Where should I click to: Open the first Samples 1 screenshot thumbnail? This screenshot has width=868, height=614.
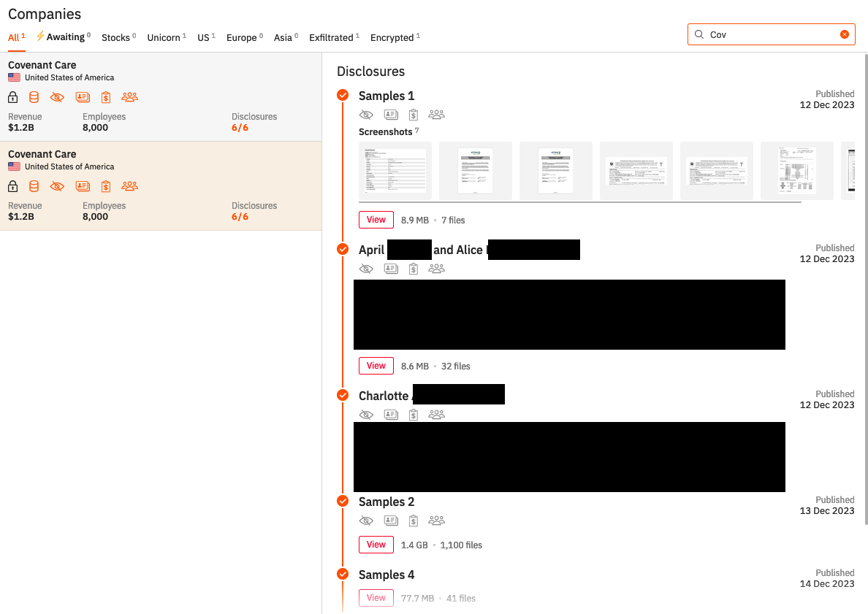tap(395, 171)
